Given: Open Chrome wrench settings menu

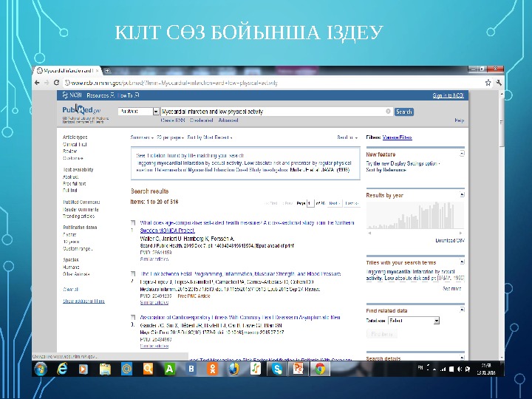Looking at the screenshot, I should 499,83.
